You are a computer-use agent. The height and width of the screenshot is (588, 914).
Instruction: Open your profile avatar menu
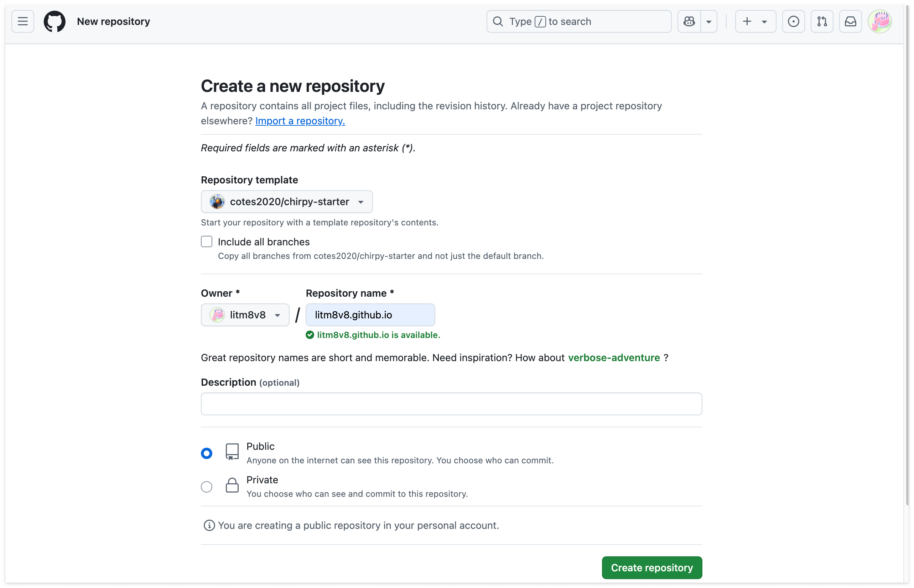click(x=880, y=21)
